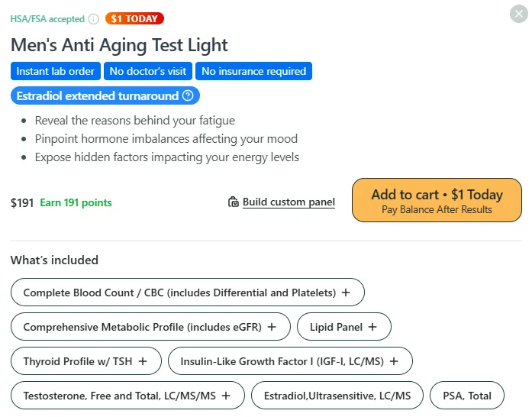Image resolution: width=532 pixels, height=417 pixels.
Task: Expand Comprehensive Metabolic Profile plus icon
Action: 272,327
